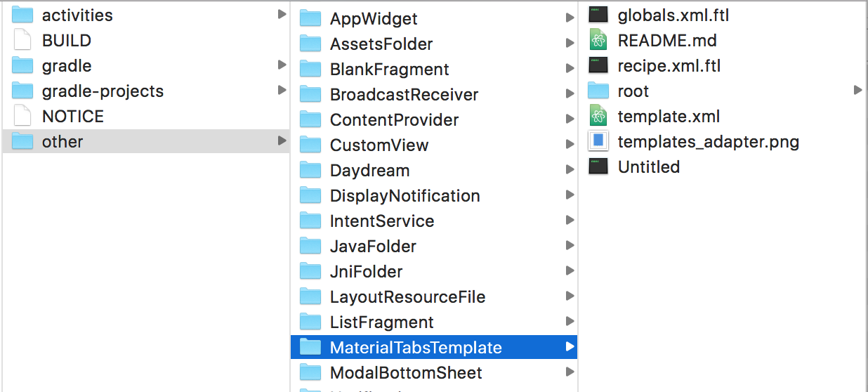Click the NOTICE document icon
868x392 pixels.
click(23, 116)
